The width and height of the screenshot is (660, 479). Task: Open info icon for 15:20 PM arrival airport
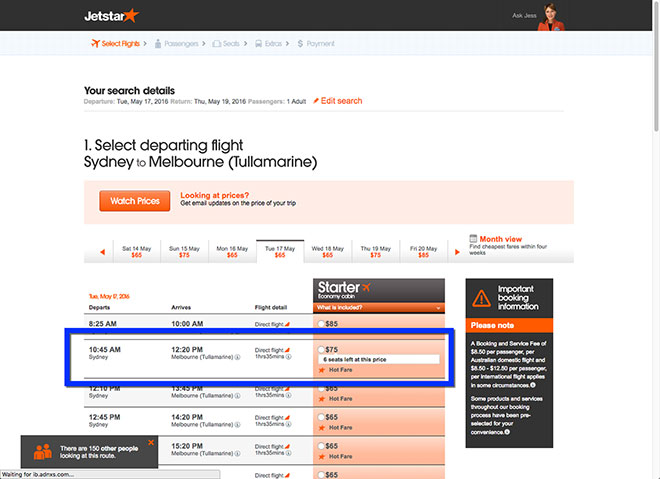point(237,454)
